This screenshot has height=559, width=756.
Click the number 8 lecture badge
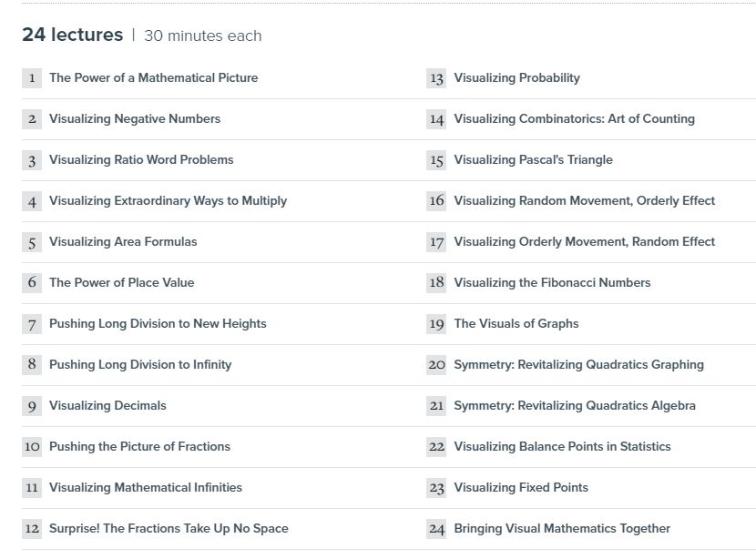tap(32, 365)
